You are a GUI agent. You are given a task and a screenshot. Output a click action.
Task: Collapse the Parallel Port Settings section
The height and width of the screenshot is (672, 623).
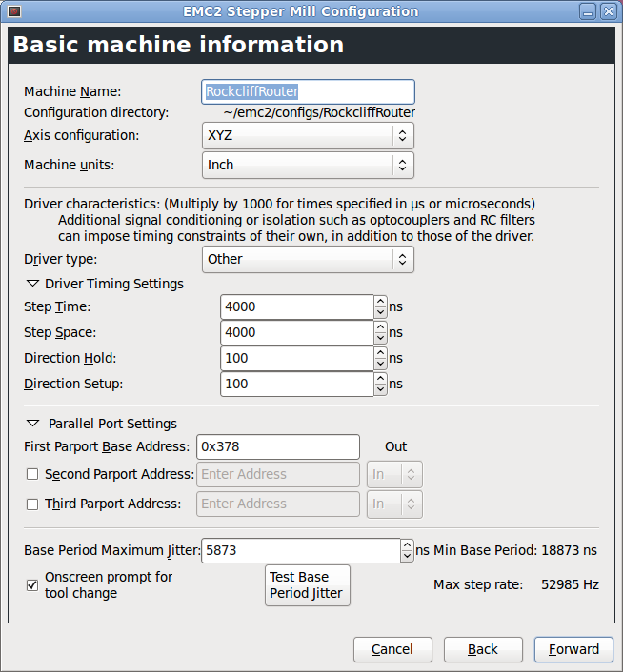coord(33,424)
